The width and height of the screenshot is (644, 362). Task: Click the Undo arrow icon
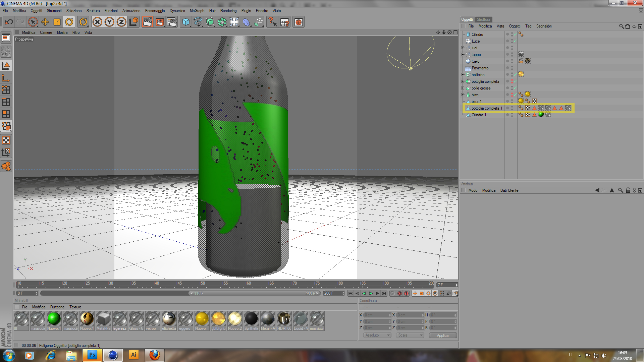[x=9, y=22]
